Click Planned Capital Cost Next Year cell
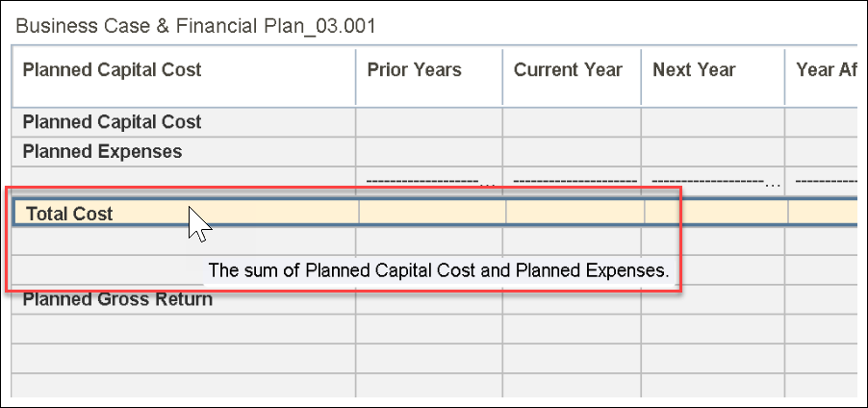868x408 pixels. click(712, 122)
